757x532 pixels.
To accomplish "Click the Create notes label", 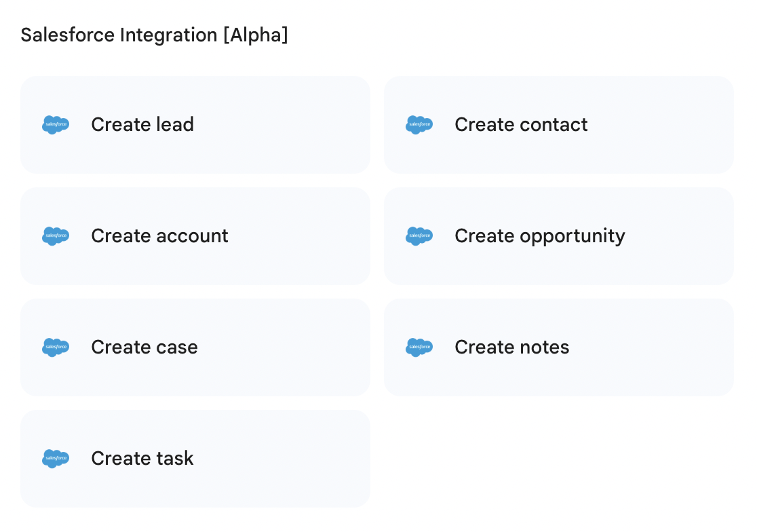I will coord(511,347).
